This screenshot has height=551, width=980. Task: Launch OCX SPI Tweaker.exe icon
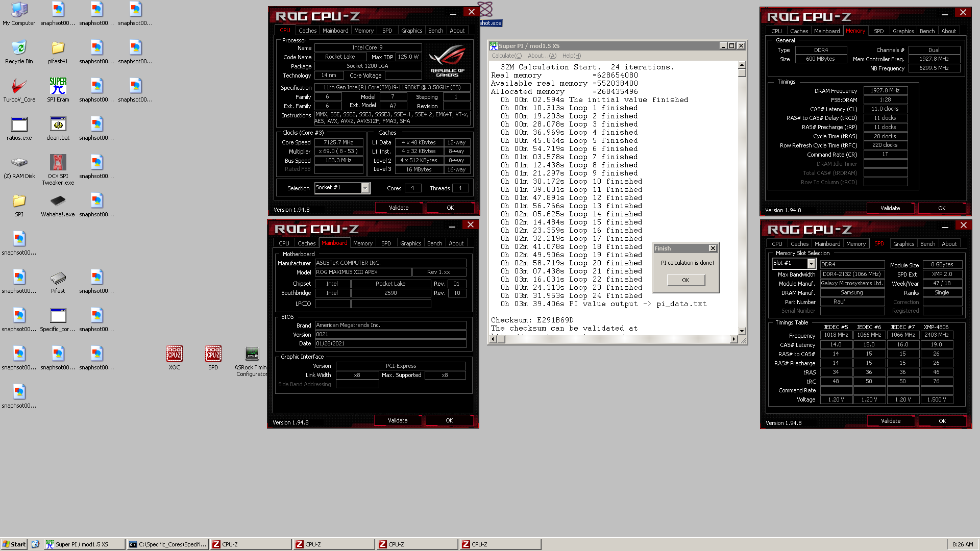(58, 170)
